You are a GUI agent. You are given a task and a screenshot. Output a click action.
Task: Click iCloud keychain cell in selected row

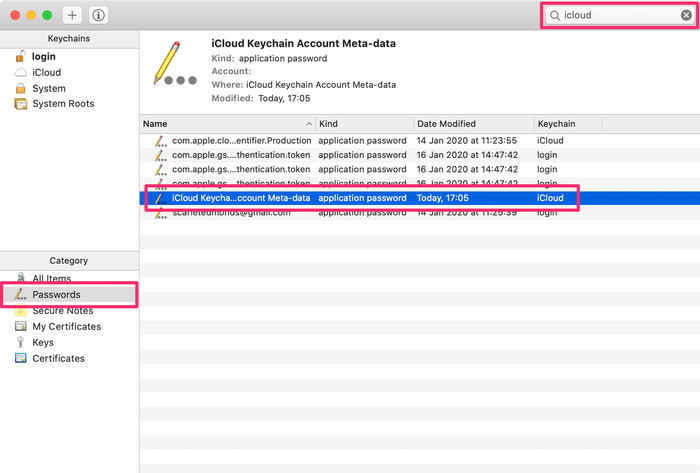(550, 198)
